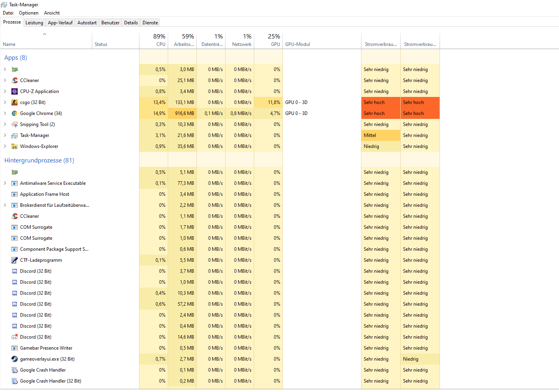Click the Snipping Tool icon
This screenshot has width=559, height=392.
point(15,124)
